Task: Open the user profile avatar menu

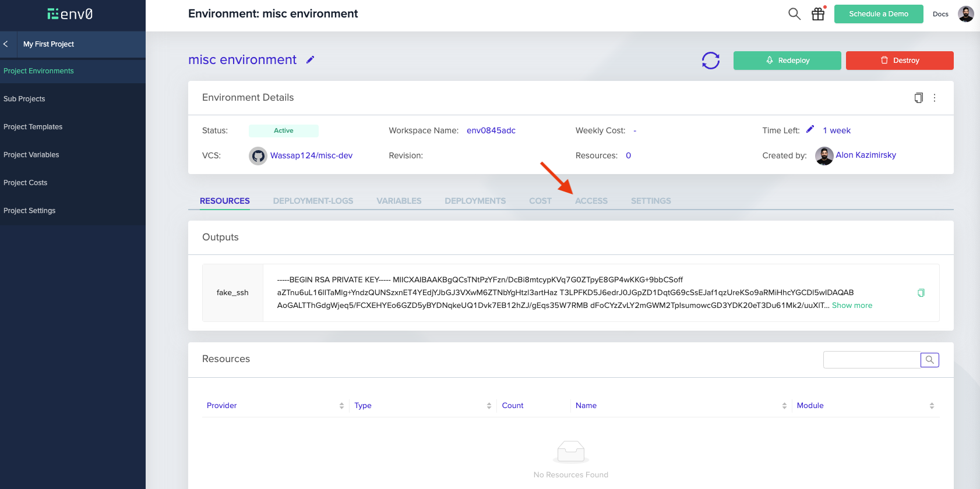Action: [966, 14]
